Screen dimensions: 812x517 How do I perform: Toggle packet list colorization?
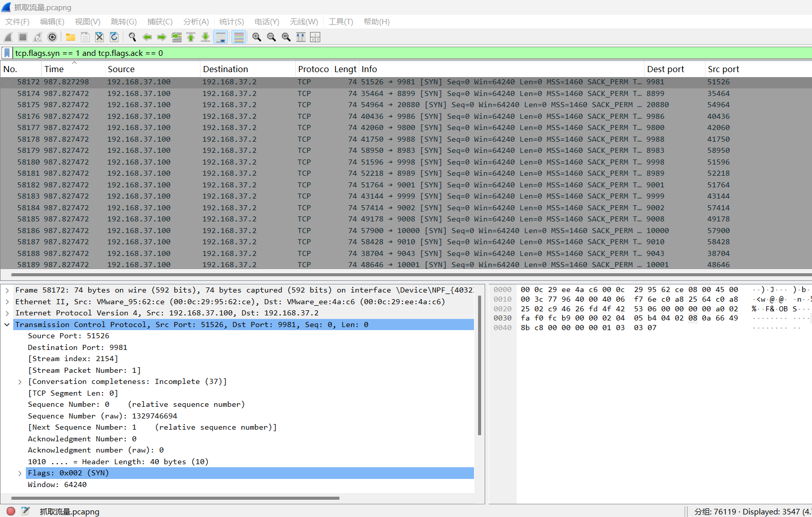pos(239,37)
